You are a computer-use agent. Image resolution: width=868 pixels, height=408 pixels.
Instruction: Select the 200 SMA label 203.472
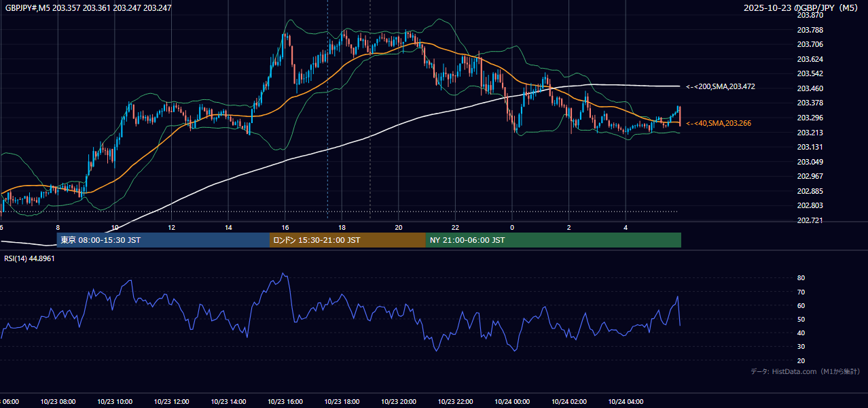[x=720, y=86]
